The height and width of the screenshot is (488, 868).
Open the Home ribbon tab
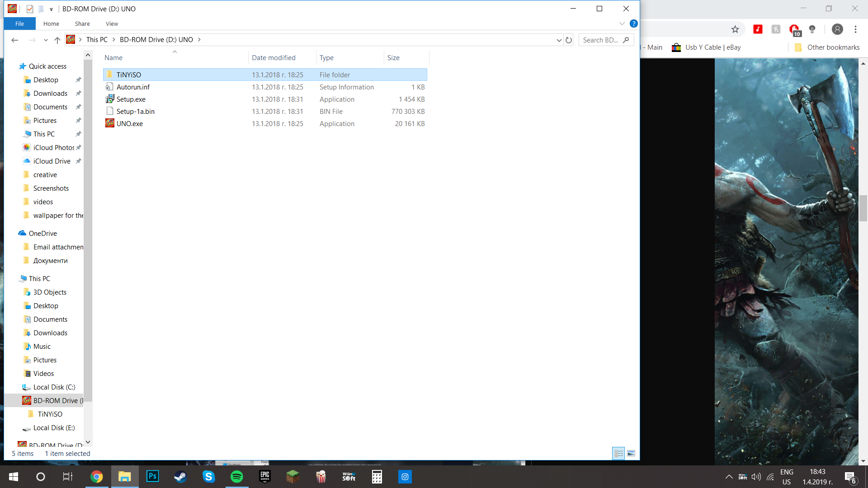tap(51, 23)
